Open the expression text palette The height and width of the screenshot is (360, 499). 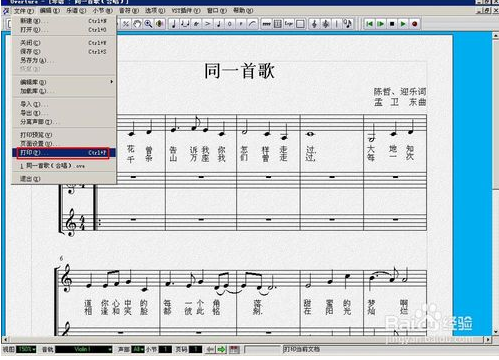[x=289, y=24]
